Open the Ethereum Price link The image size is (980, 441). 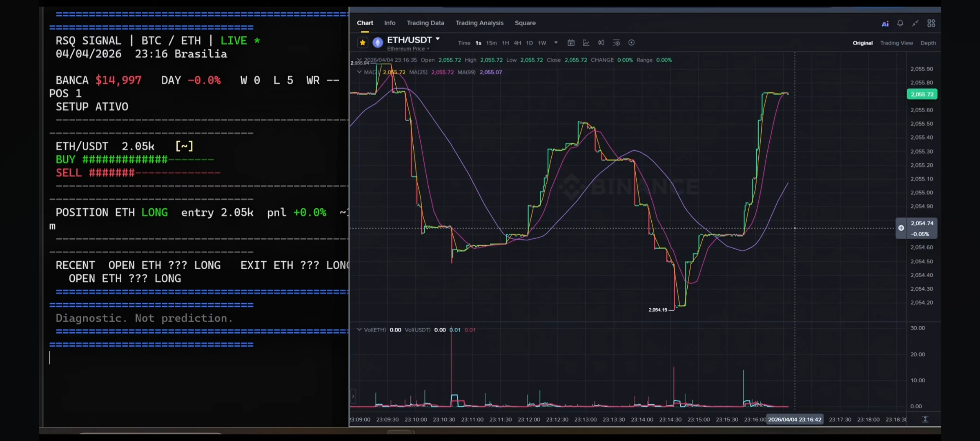click(x=408, y=49)
